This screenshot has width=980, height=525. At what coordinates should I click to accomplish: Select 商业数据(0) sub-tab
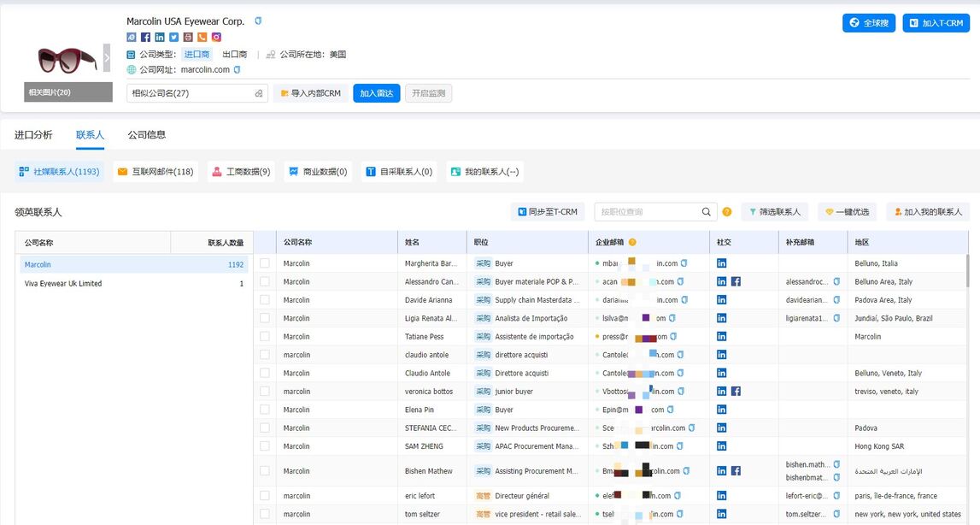coord(318,172)
